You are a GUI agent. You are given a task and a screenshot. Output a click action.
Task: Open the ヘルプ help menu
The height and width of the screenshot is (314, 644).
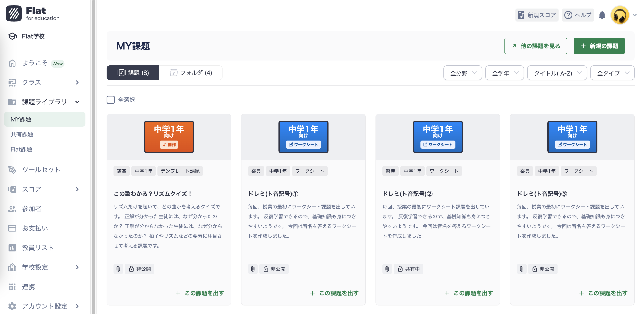pos(577,15)
